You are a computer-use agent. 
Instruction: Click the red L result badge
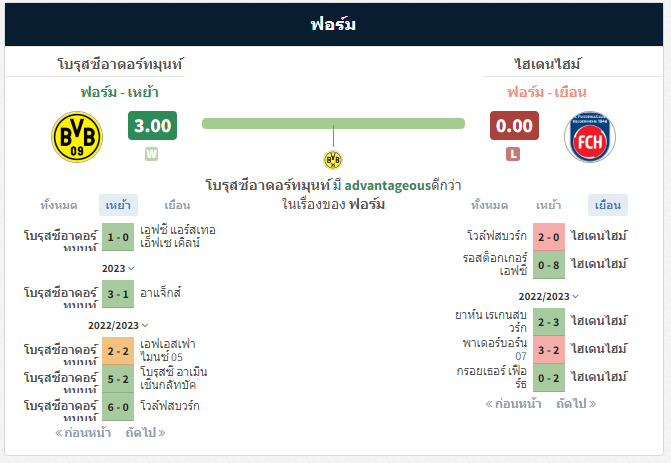coord(513,154)
